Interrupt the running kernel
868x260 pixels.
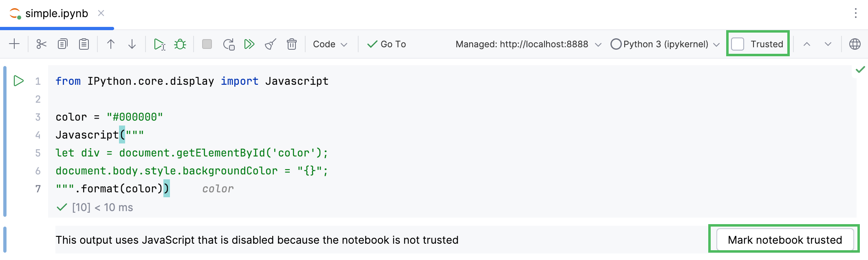[x=207, y=44]
